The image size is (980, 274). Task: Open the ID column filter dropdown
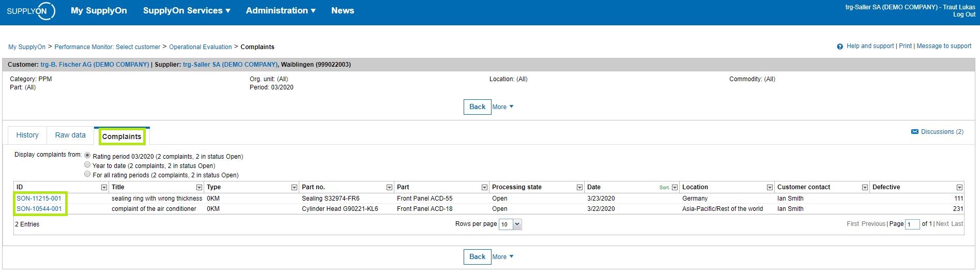(104, 187)
